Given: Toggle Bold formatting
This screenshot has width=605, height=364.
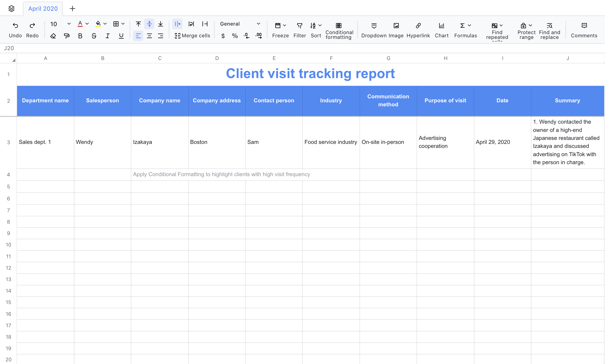Looking at the screenshot, I should 80,36.
